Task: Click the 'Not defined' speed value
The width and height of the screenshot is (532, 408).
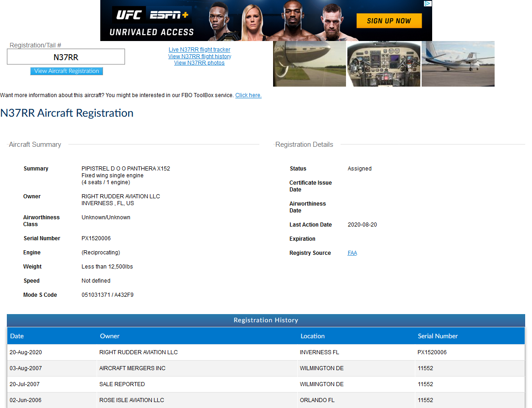Action: 96,281
